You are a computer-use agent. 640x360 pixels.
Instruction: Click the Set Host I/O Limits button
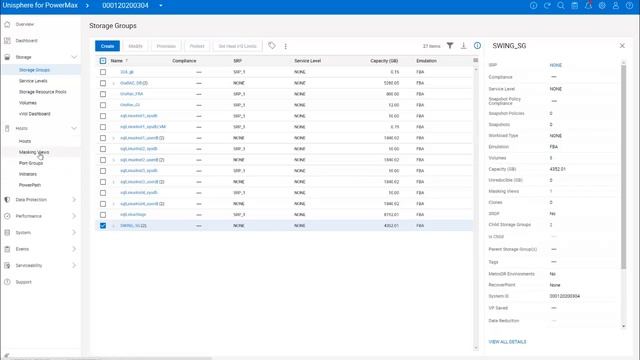tap(238, 46)
